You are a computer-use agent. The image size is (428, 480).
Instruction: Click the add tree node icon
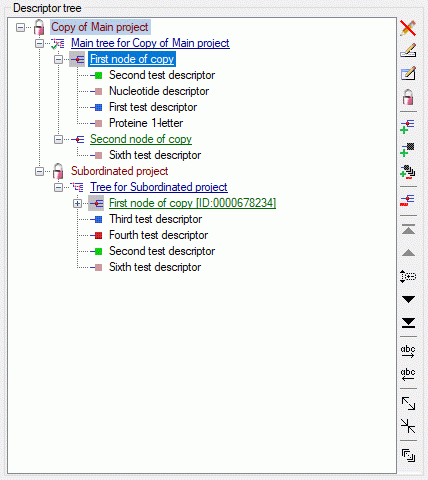(x=407, y=127)
